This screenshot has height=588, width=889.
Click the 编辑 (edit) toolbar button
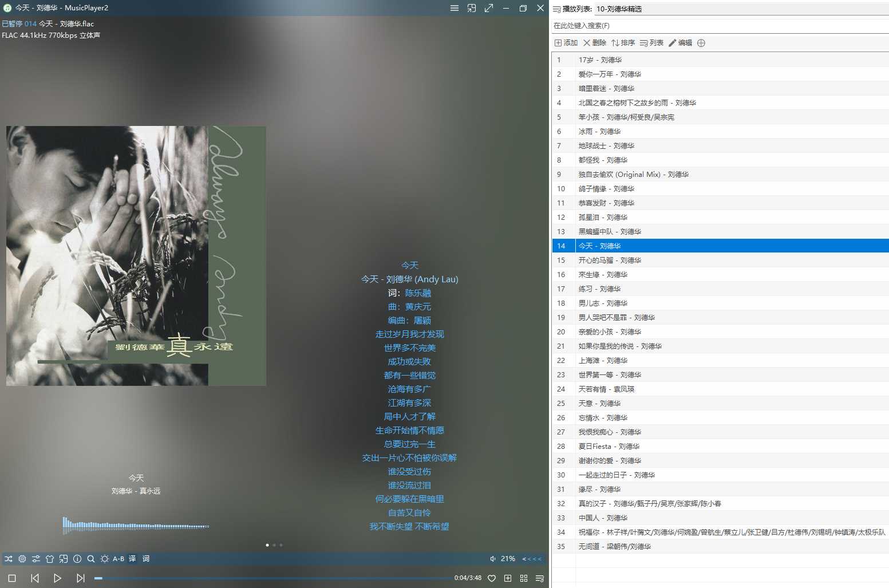point(680,43)
